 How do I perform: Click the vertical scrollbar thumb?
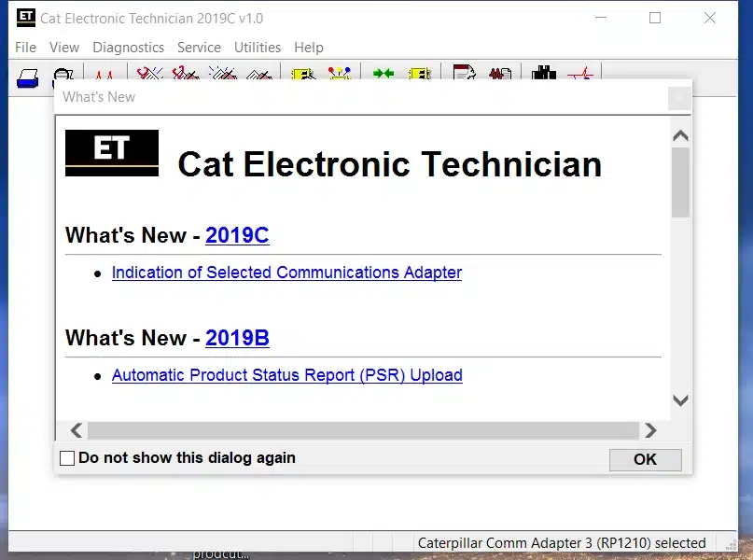680,182
